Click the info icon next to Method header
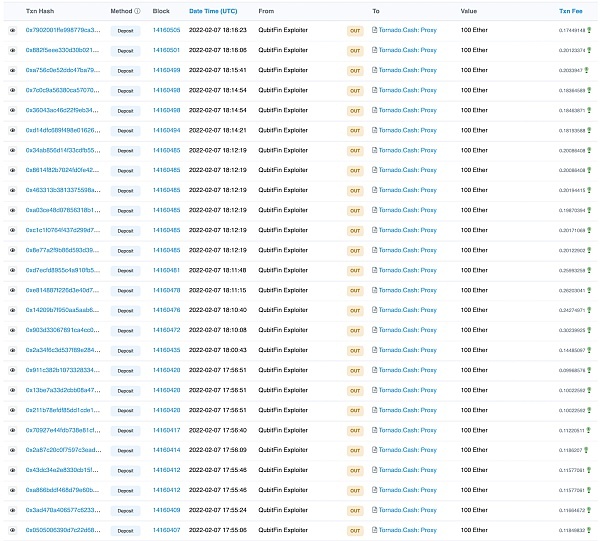600x541 pixels. point(137,11)
